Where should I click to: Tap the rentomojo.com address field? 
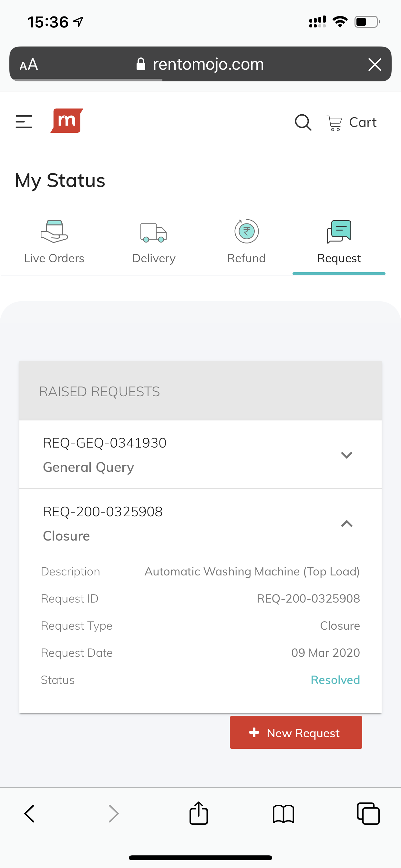(x=208, y=64)
